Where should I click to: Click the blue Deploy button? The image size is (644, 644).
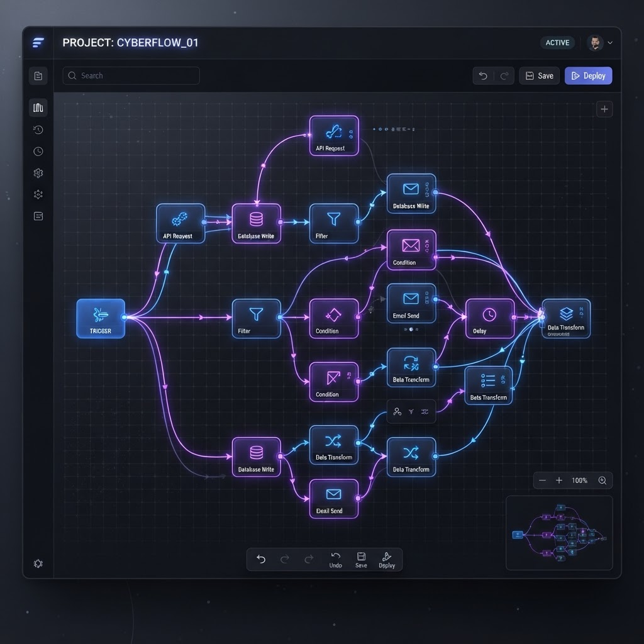[x=589, y=75]
